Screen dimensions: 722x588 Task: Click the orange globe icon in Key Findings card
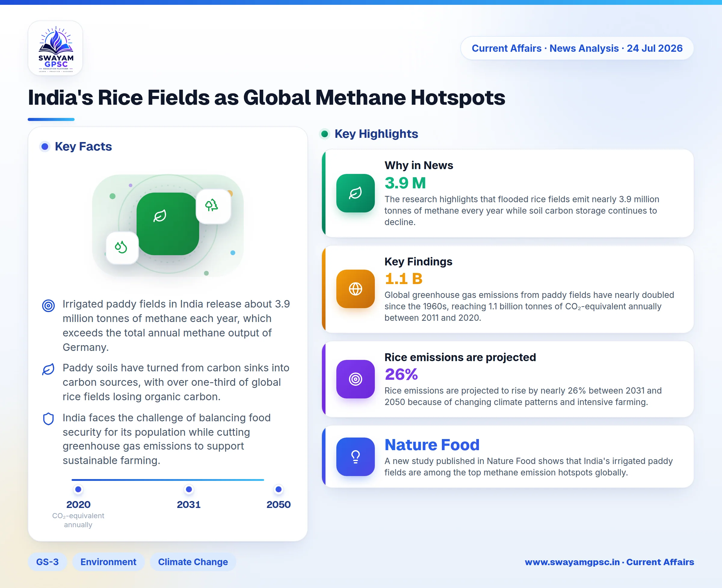coord(355,289)
